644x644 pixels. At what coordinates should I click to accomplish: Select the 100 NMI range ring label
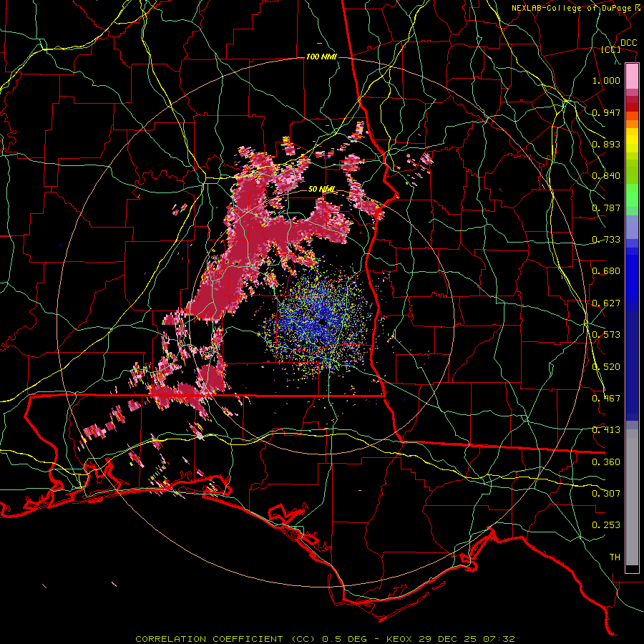[321, 57]
